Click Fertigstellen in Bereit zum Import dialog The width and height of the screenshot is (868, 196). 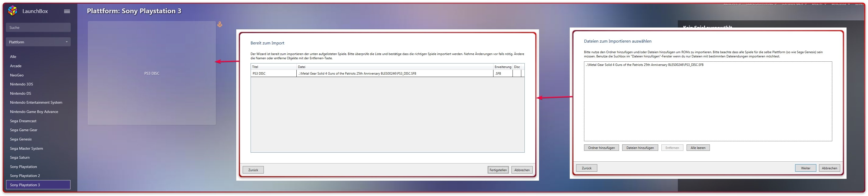coord(498,170)
